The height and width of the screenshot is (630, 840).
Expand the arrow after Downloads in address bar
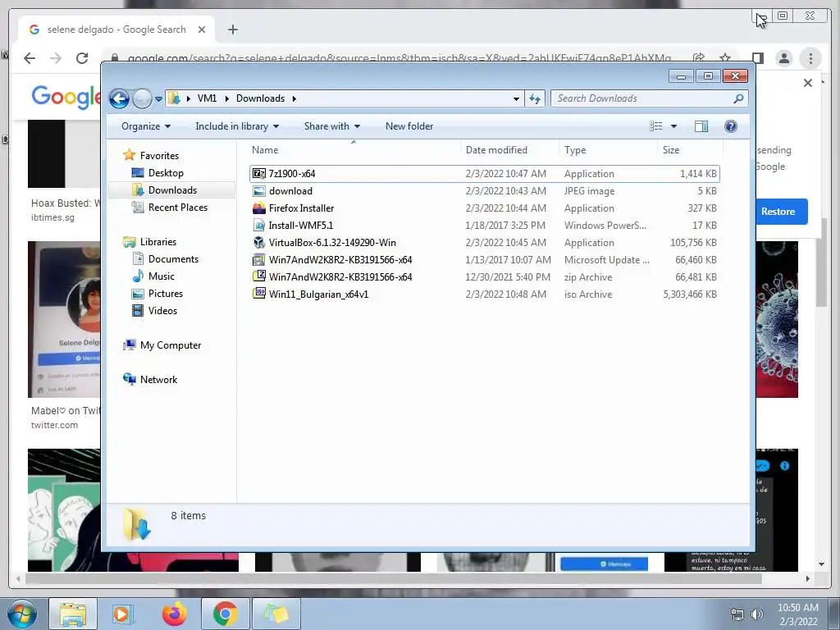point(294,98)
